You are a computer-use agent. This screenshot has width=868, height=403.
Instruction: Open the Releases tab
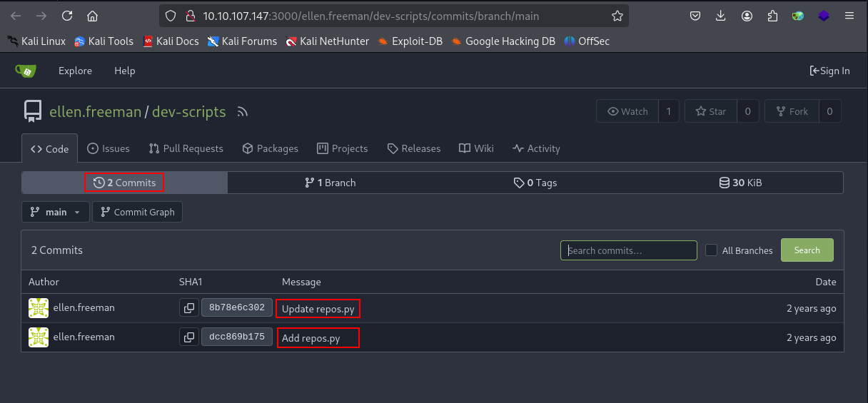point(414,148)
